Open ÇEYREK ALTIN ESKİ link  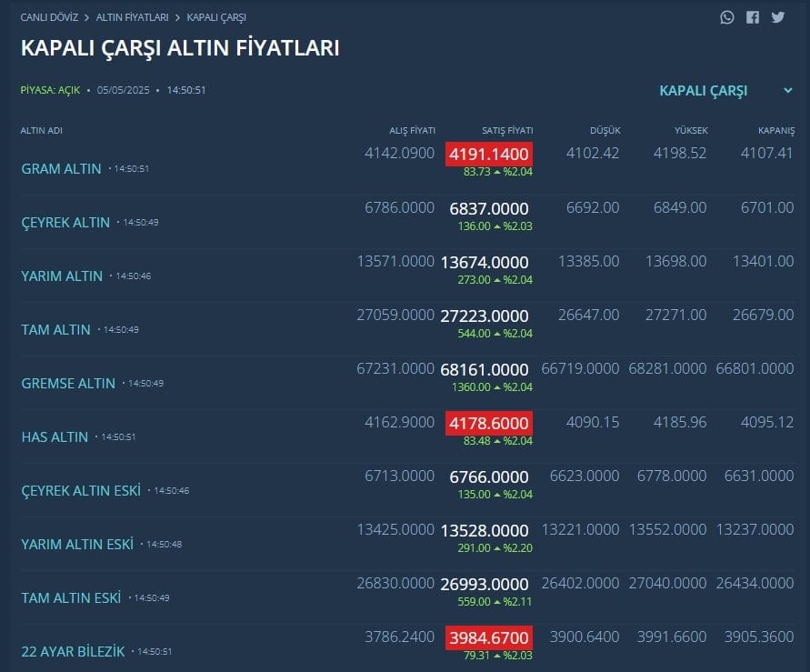[81, 491]
